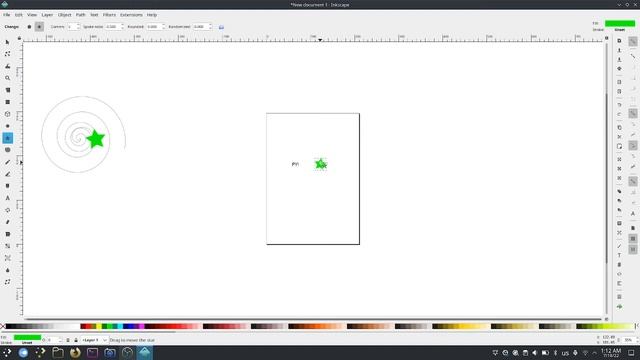Image resolution: width=640 pixels, height=360 pixels.
Task: Select the Text tool
Action: point(7,198)
